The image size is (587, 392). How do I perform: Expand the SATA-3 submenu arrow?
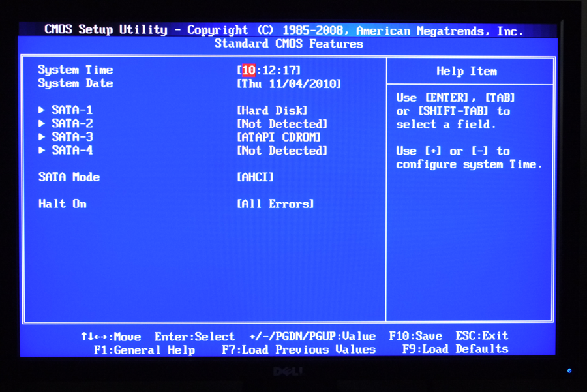tap(42, 137)
